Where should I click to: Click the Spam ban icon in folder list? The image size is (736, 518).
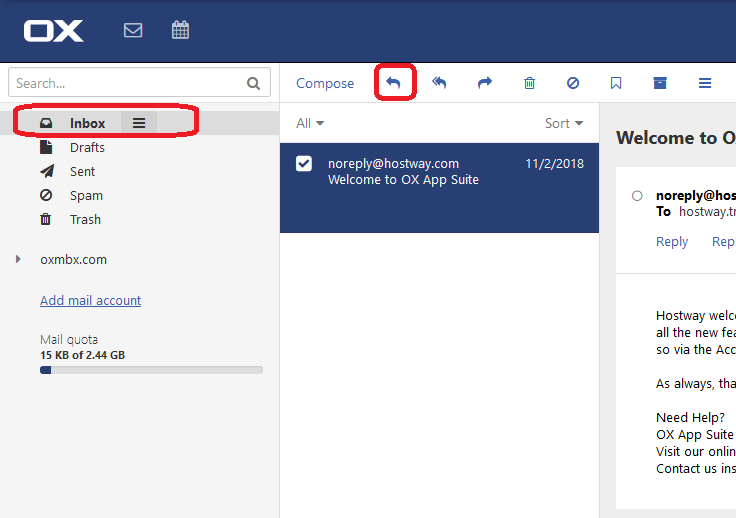coord(46,195)
